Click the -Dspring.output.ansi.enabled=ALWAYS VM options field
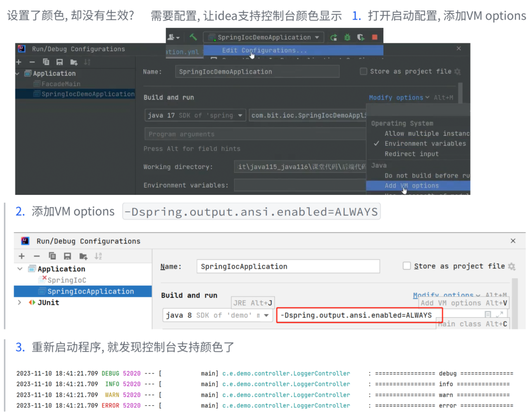Image resolution: width=532 pixels, height=415 pixels. [359, 315]
